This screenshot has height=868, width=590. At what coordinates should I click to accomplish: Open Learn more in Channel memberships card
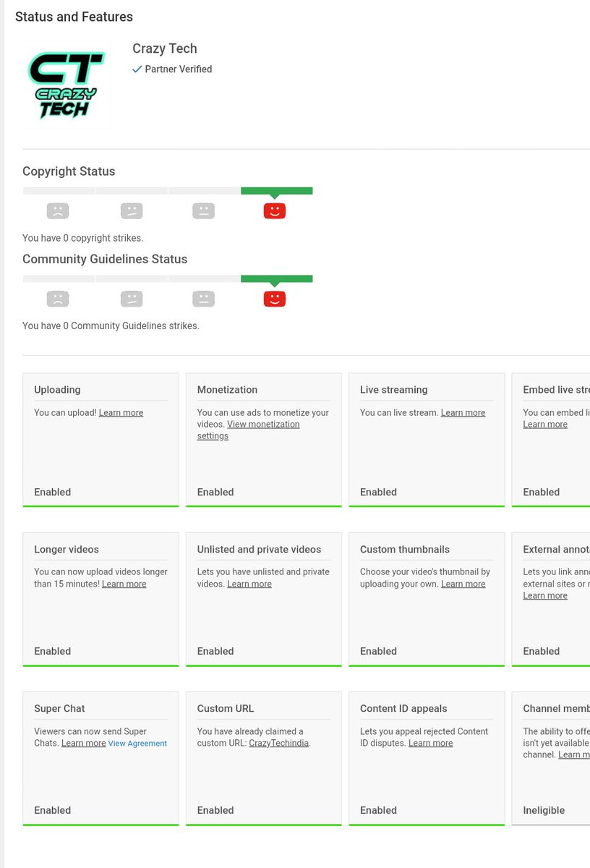(574, 754)
